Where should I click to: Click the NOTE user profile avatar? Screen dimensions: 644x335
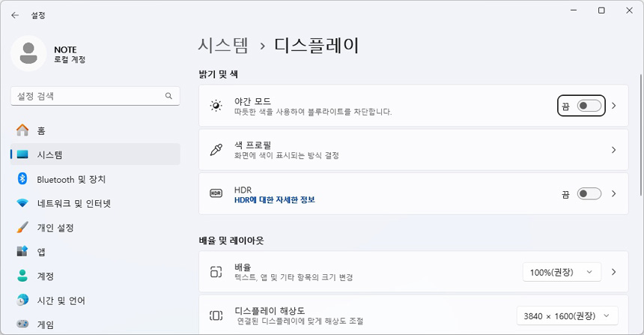point(28,53)
